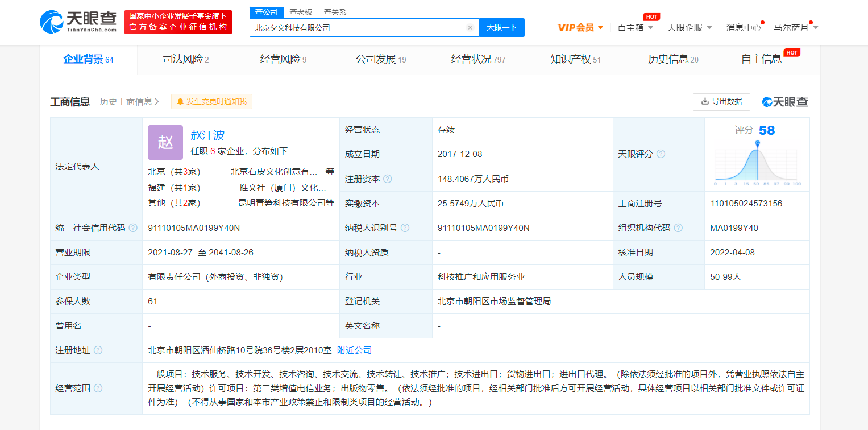Switch to the 查老板 search tab

[301, 12]
